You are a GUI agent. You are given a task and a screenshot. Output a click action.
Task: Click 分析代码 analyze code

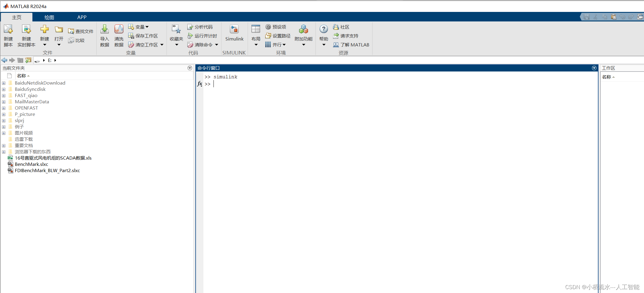200,27
